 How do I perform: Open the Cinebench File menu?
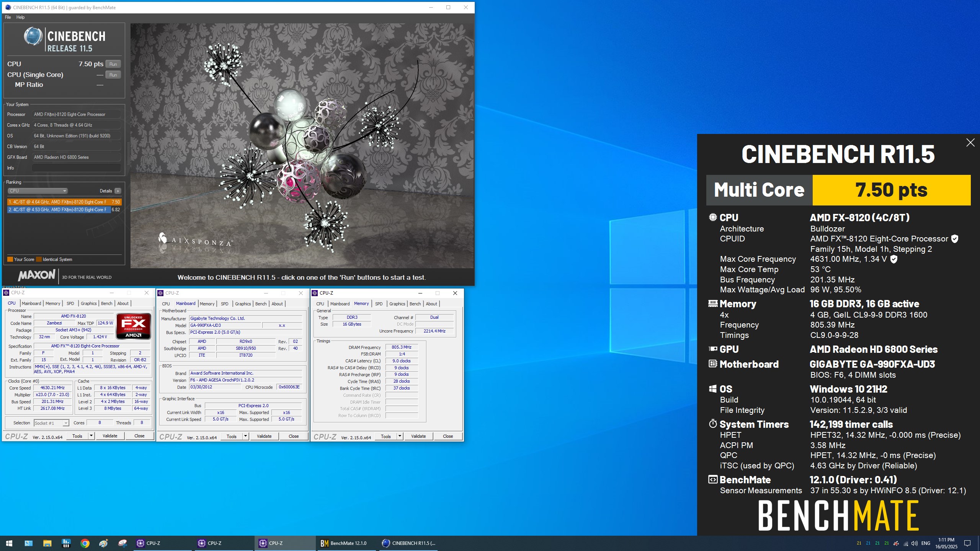click(x=8, y=17)
